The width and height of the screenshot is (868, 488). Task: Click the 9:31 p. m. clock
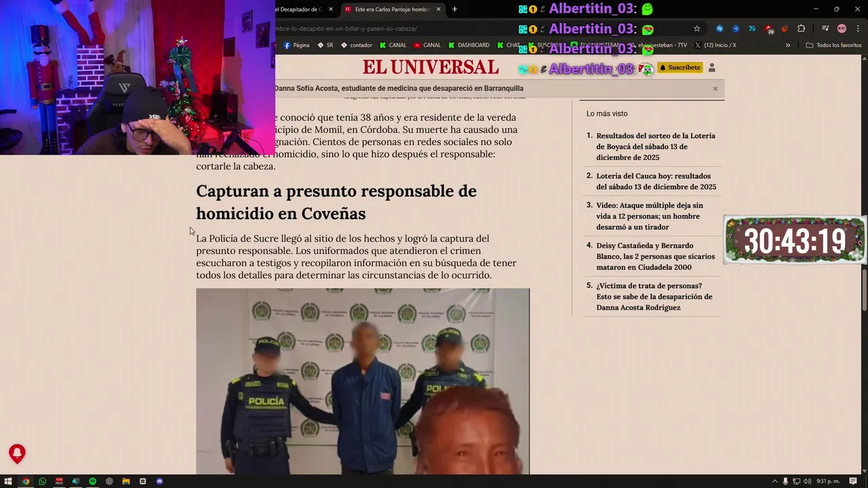point(828,481)
